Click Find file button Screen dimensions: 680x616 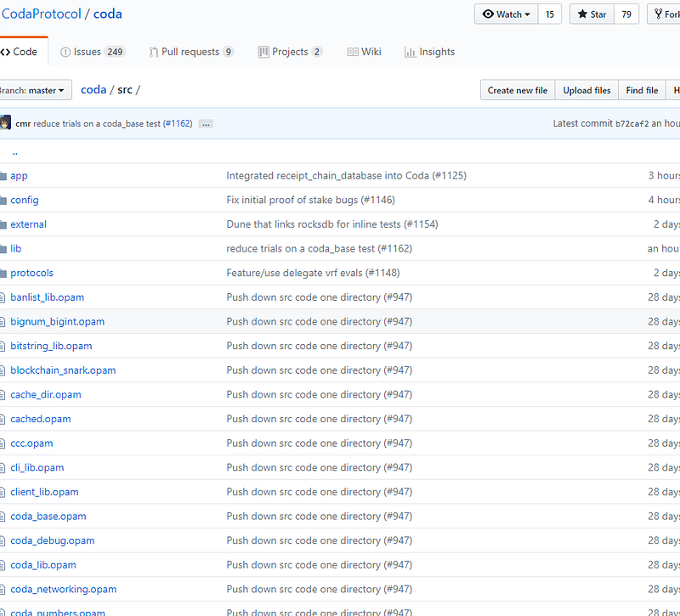642,90
